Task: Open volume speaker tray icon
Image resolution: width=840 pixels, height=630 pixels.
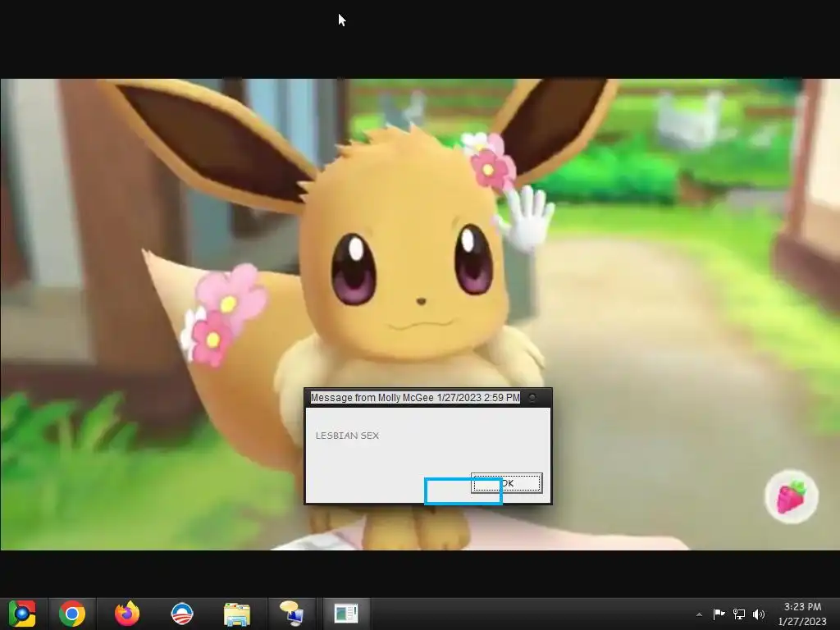Action: click(759, 614)
